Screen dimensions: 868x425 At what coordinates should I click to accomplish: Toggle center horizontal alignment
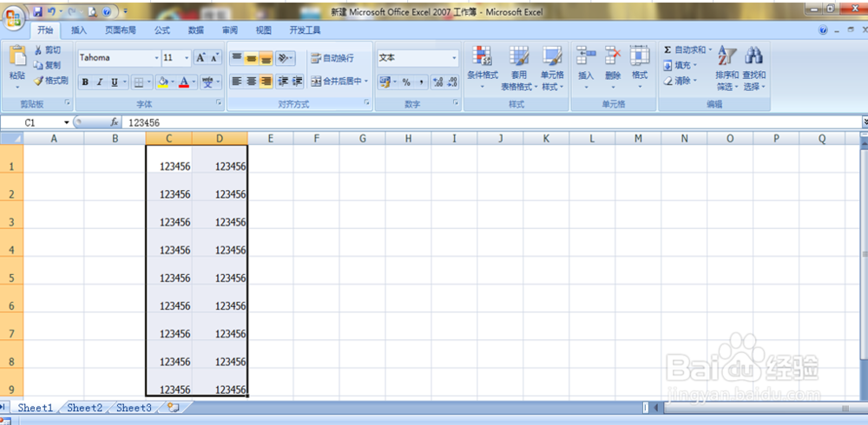tap(252, 82)
